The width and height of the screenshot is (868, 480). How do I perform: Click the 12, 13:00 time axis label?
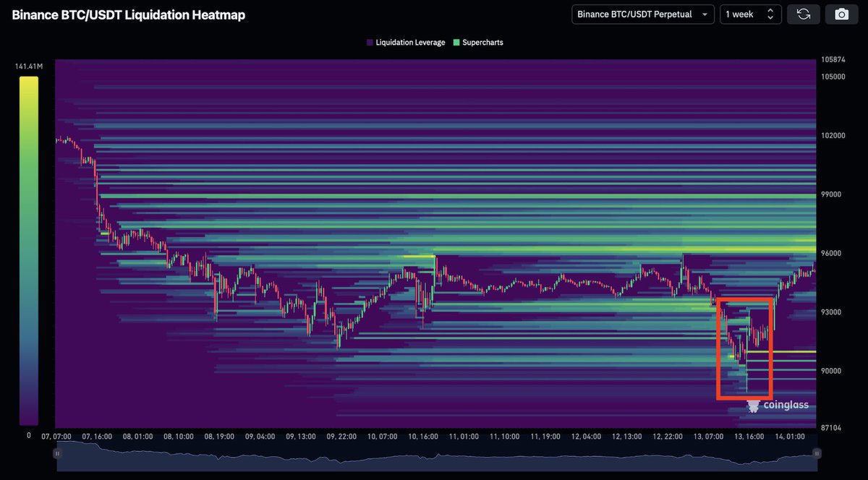(626, 437)
